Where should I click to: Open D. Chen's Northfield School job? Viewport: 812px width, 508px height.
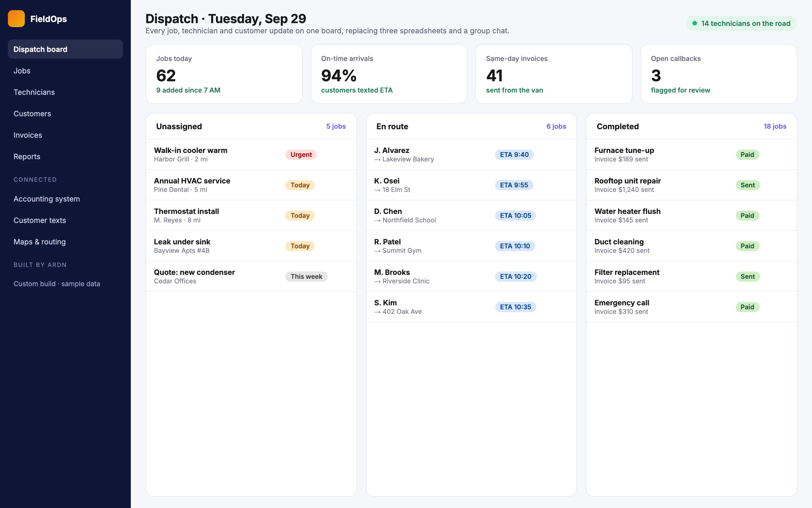471,216
